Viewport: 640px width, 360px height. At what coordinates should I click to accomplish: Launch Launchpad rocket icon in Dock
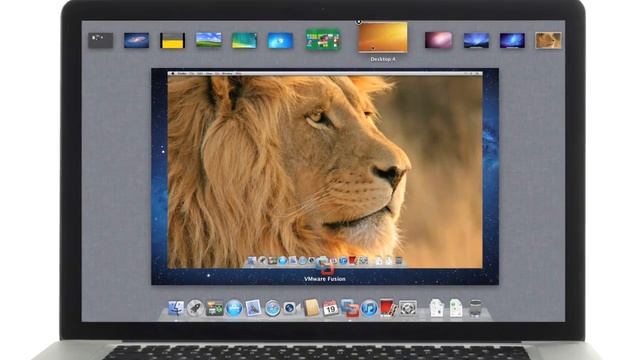[195, 308]
